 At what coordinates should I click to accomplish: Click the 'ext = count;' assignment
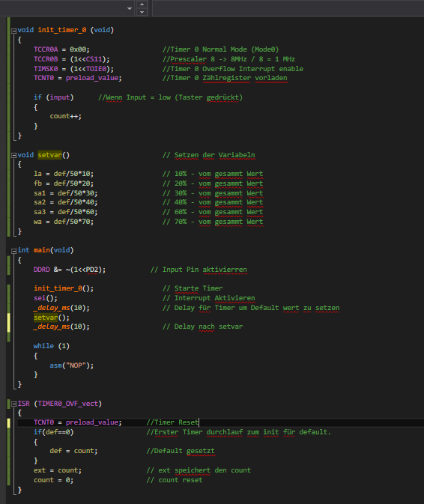(x=58, y=470)
